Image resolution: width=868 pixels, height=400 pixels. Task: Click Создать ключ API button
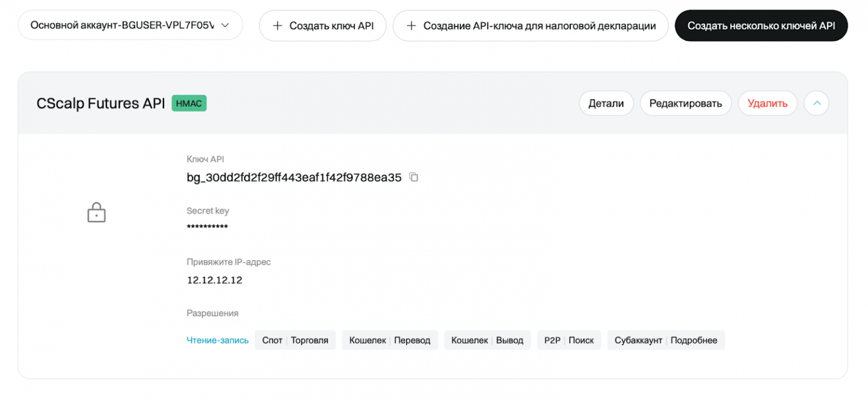coord(323,25)
